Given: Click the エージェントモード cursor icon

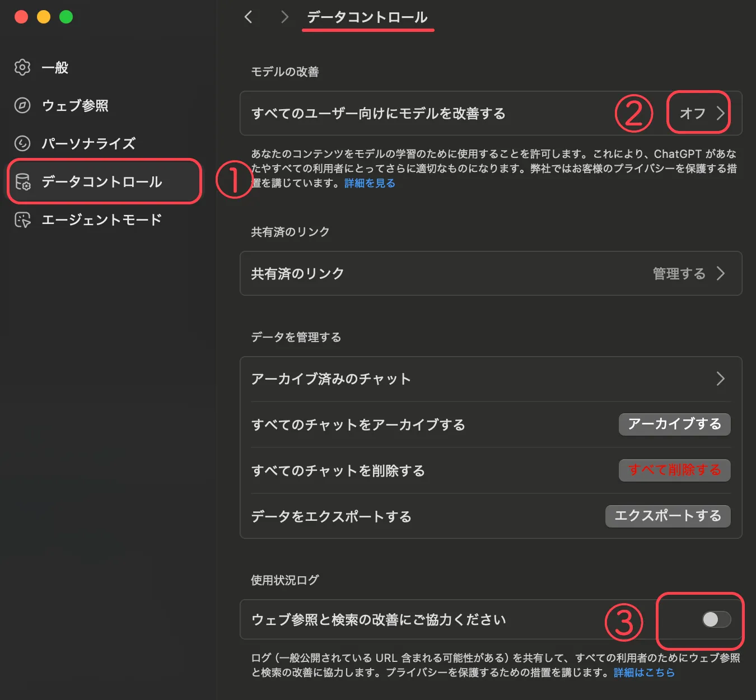Looking at the screenshot, I should point(22,220).
